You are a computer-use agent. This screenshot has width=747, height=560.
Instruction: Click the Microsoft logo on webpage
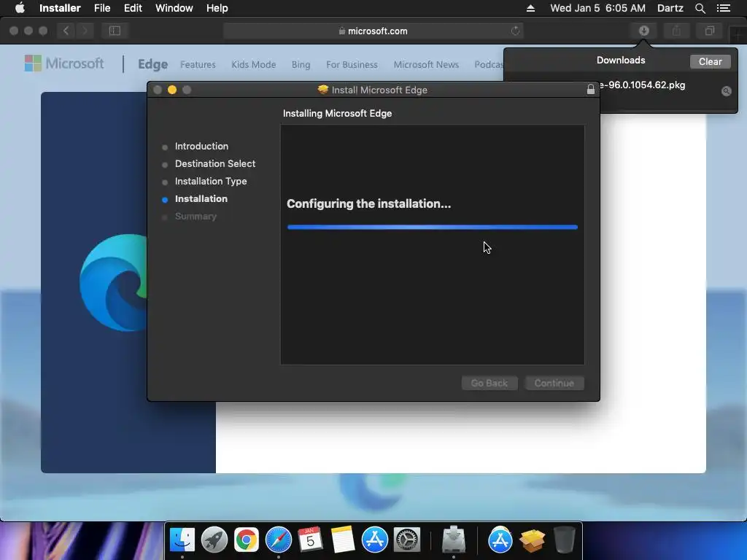(64, 63)
